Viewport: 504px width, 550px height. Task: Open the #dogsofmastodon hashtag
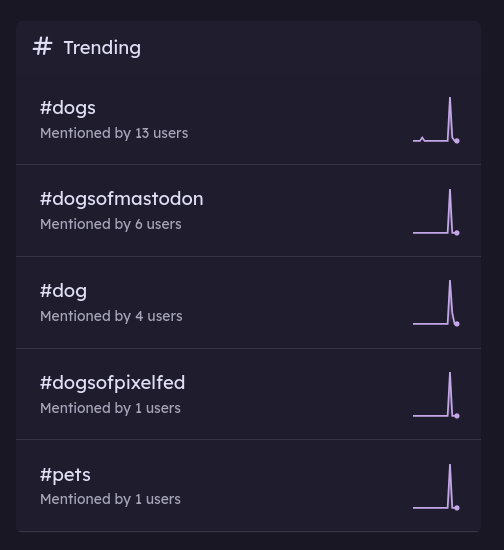[x=121, y=199]
